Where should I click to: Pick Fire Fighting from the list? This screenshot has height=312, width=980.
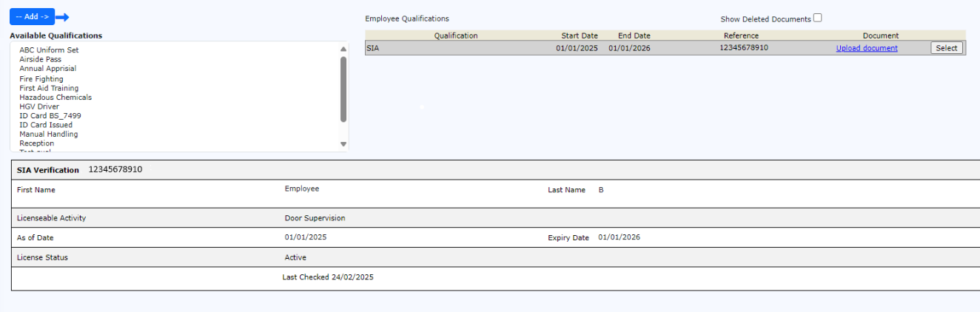[x=41, y=79]
